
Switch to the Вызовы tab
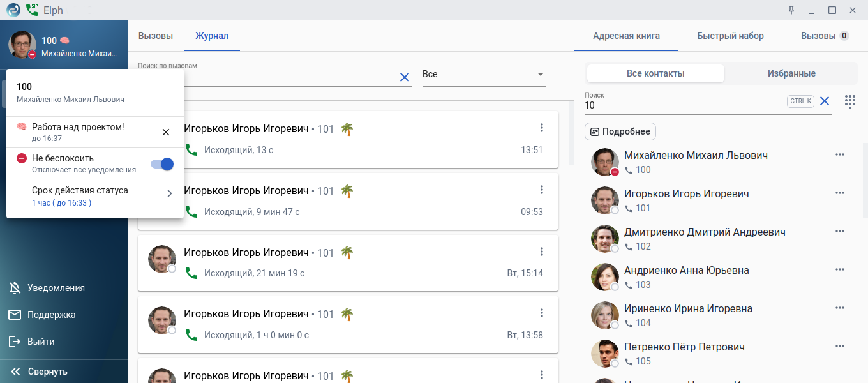tap(156, 36)
